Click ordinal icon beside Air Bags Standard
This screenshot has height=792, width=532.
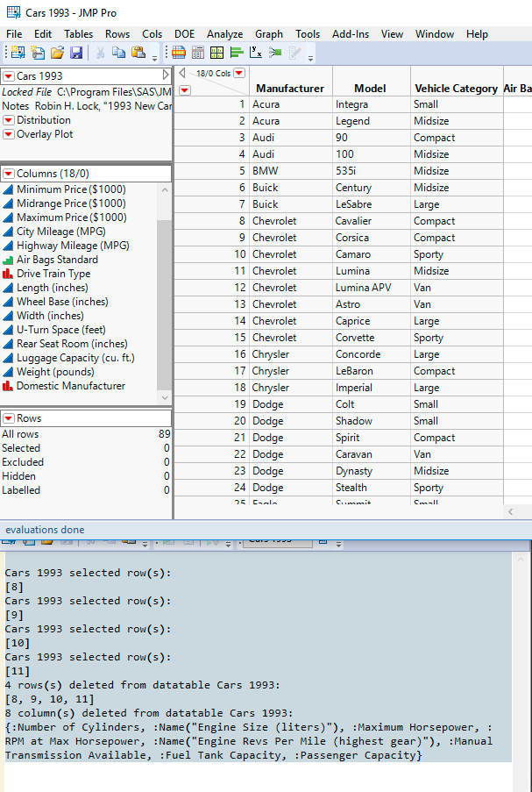pyautogui.click(x=8, y=260)
